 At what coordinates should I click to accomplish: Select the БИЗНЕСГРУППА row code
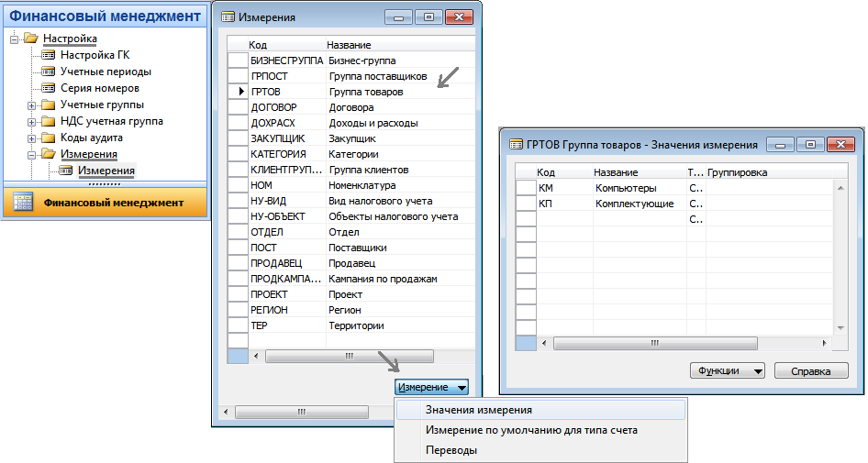(287, 61)
